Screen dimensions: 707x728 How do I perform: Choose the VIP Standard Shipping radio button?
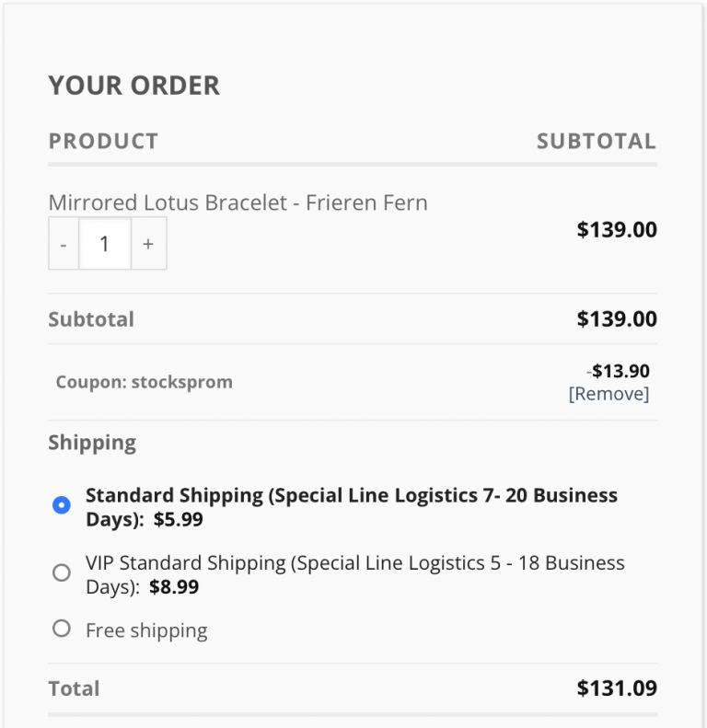62,572
